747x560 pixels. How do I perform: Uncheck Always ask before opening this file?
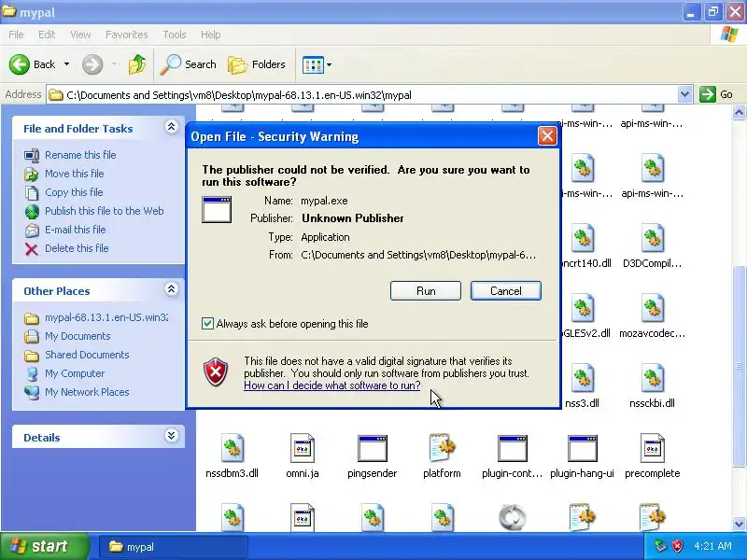tap(207, 324)
